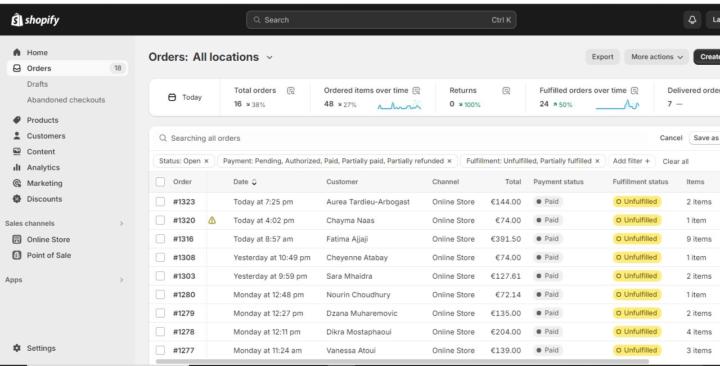The width and height of the screenshot is (720, 366).
Task: Go to Analytics in the sidebar
Action: [x=43, y=168]
